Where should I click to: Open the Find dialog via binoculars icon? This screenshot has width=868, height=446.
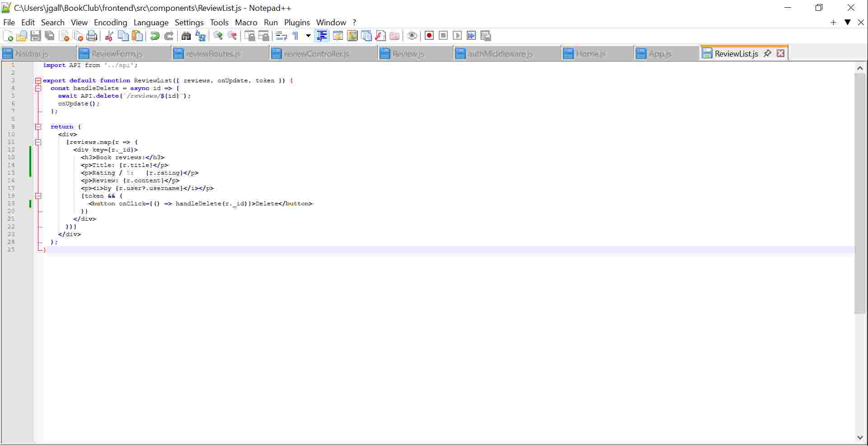186,36
